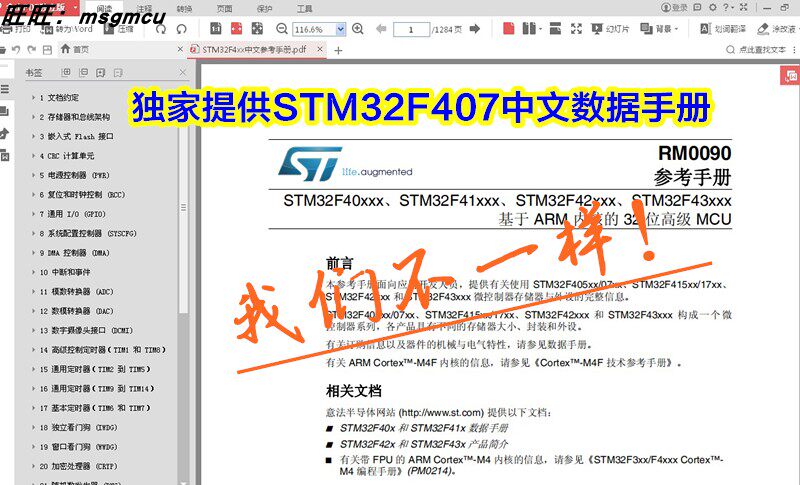Screen dimensions: 800x485
Task: Go to the next page arrow
Action: coord(475,29)
